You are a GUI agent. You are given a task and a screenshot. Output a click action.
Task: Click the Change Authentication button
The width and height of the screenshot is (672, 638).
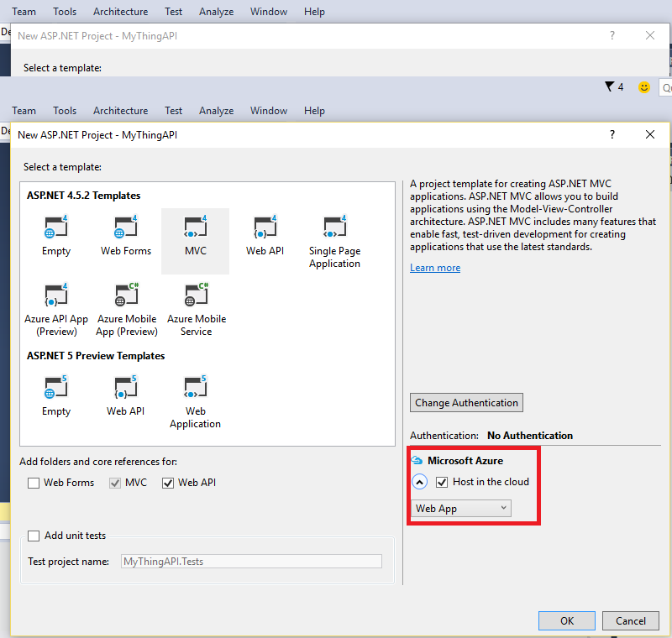coord(466,403)
